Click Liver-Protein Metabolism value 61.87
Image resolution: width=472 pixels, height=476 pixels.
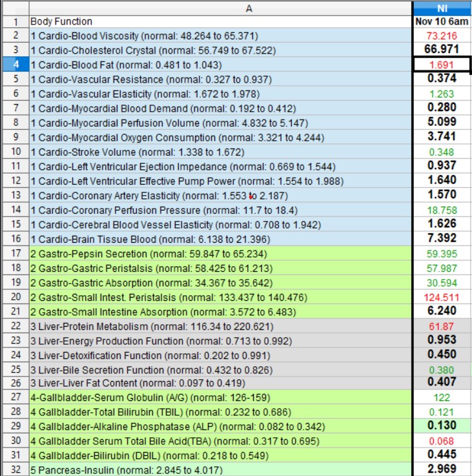pyautogui.click(x=442, y=326)
